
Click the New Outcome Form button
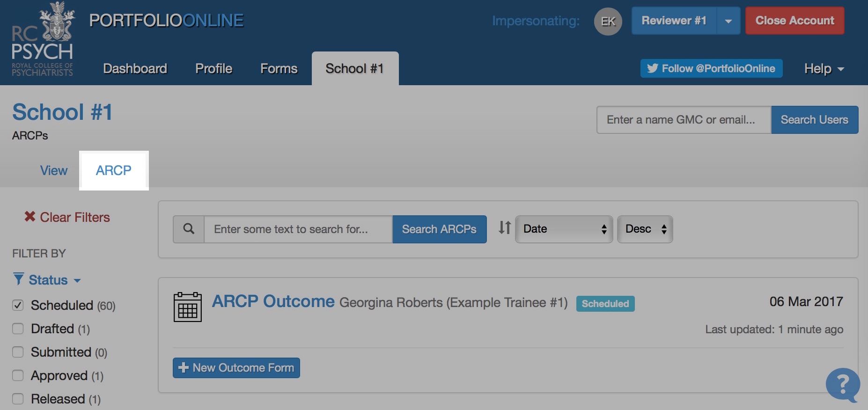point(236,368)
